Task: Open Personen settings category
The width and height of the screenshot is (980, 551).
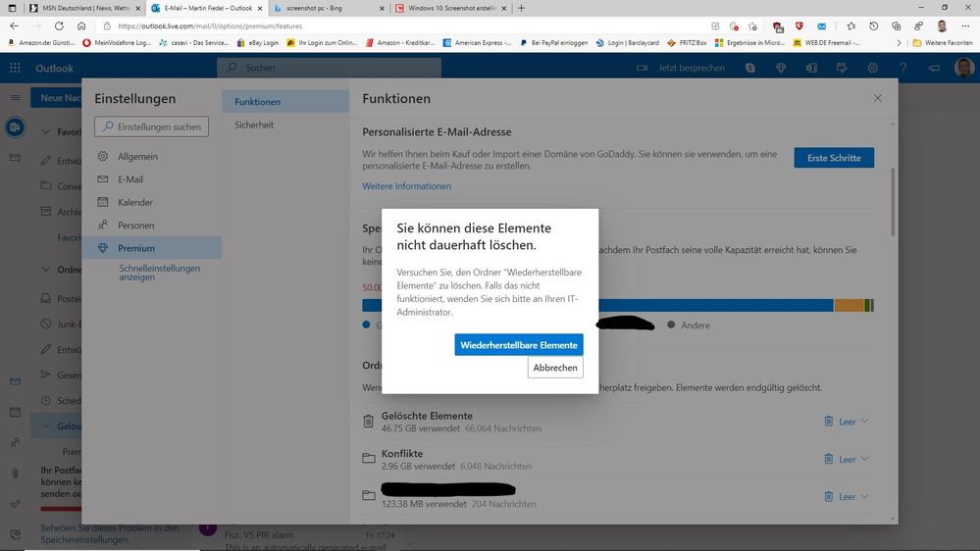Action: point(151,225)
